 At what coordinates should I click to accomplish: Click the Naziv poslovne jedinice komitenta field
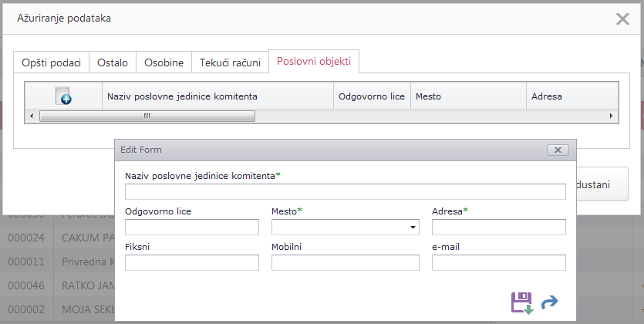(x=345, y=192)
